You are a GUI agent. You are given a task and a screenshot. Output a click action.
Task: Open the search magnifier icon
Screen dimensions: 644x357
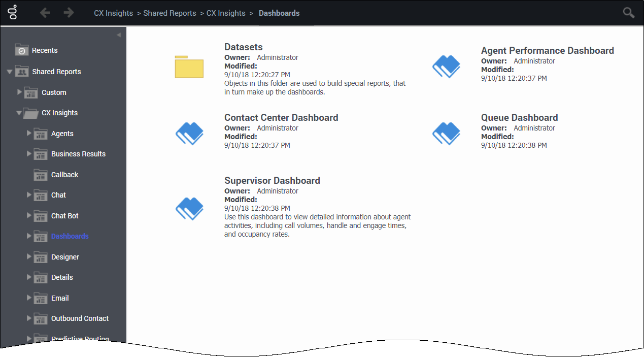pyautogui.click(x=628, y=13)
